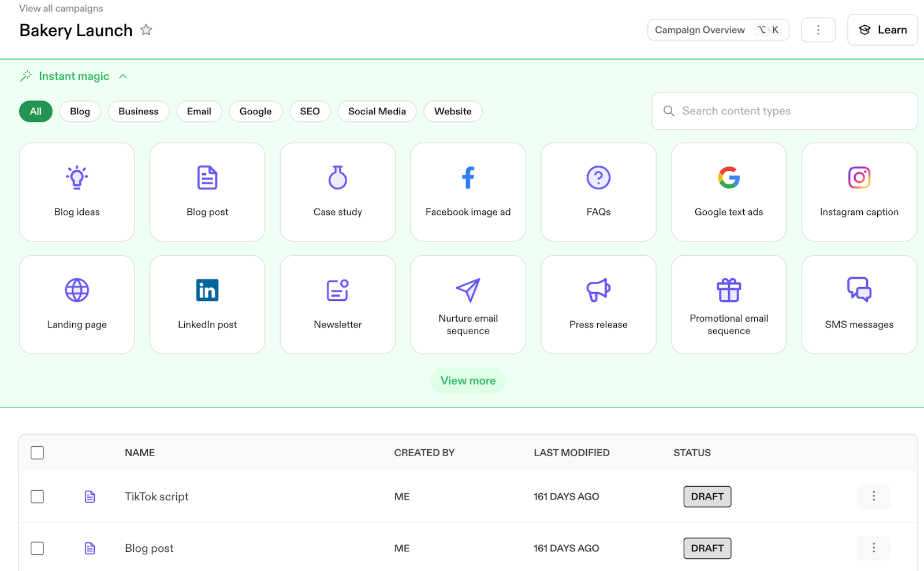
Task: Follow the View all campaigns link
Action: pos(61,9)
